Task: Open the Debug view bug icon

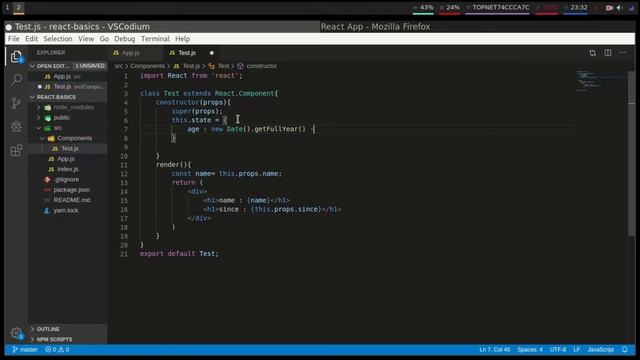Action: tap(16, 127)
